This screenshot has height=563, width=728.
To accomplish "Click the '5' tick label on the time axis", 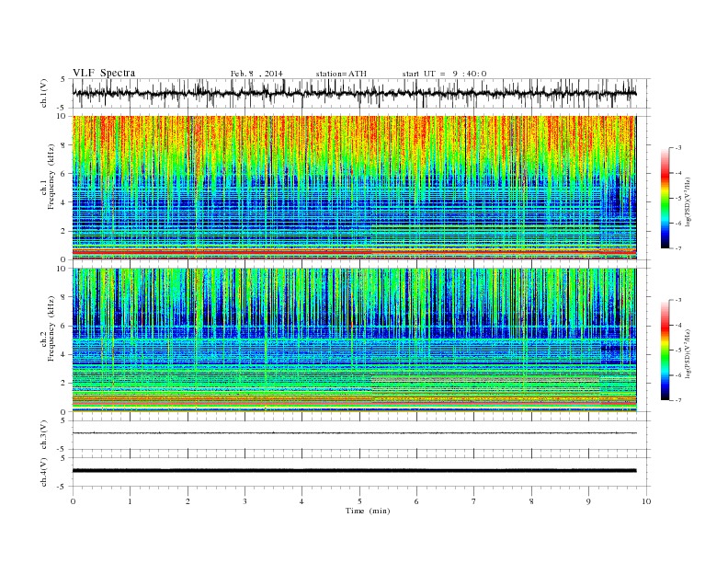I will 359,501.
